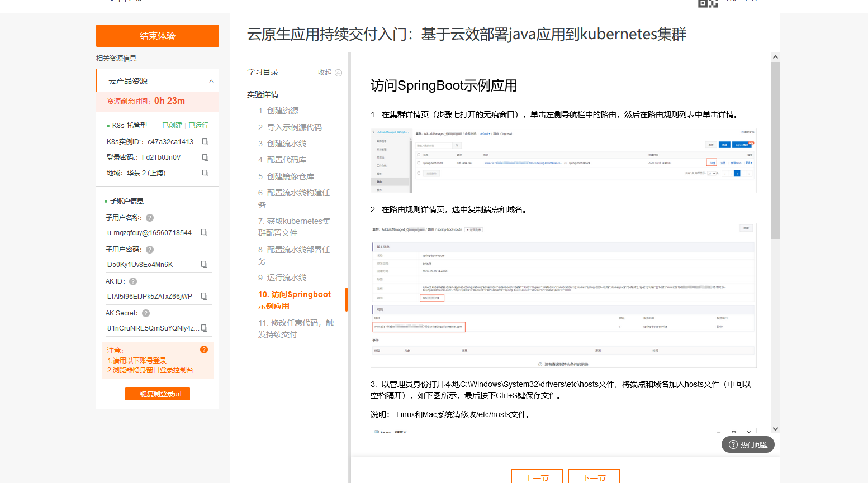Open the 热门问题 help button

point(748,444)
